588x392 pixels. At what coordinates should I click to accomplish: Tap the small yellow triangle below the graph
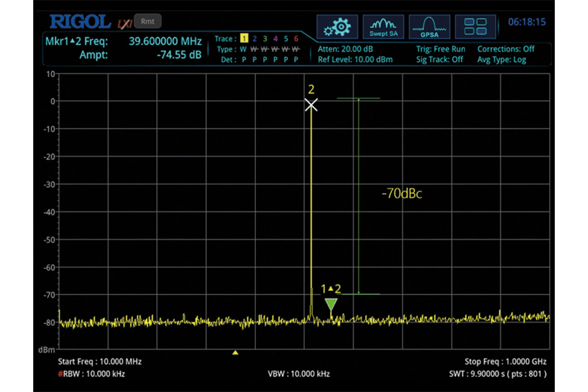[235, 353]
